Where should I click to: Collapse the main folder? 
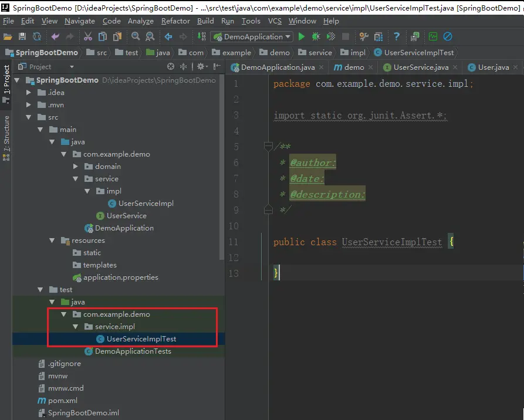click(x=40, y=129)
